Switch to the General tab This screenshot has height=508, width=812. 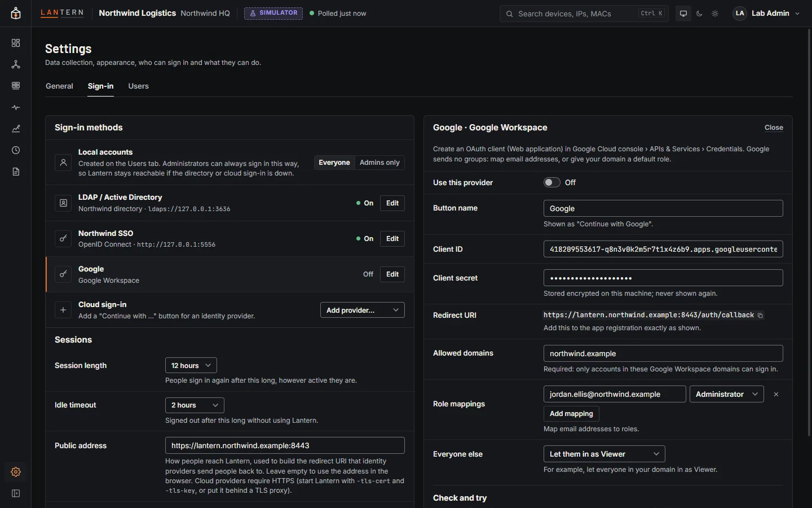point(59,86)
